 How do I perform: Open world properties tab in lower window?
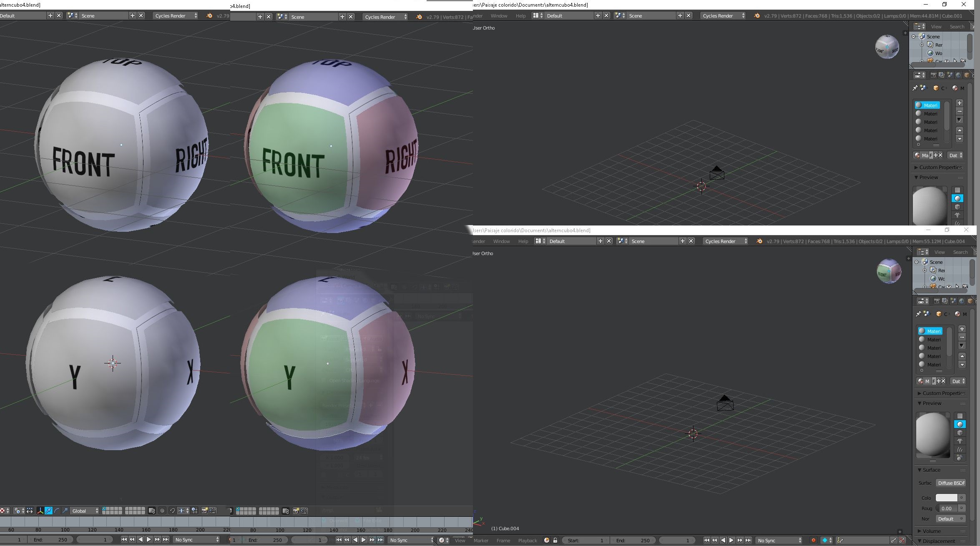[x=962, y=301]
